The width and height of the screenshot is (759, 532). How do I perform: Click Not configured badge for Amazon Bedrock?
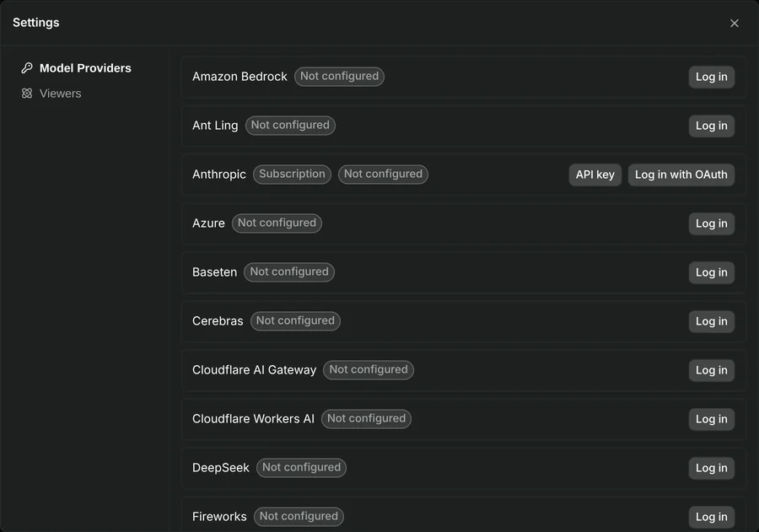(339, 77)
